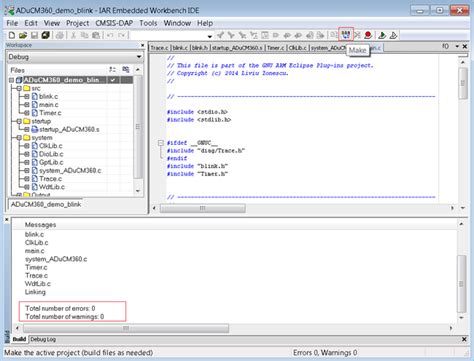Click the toolbar quick search input field
This screenshot has width=474, height=361.
click(168, 35)
